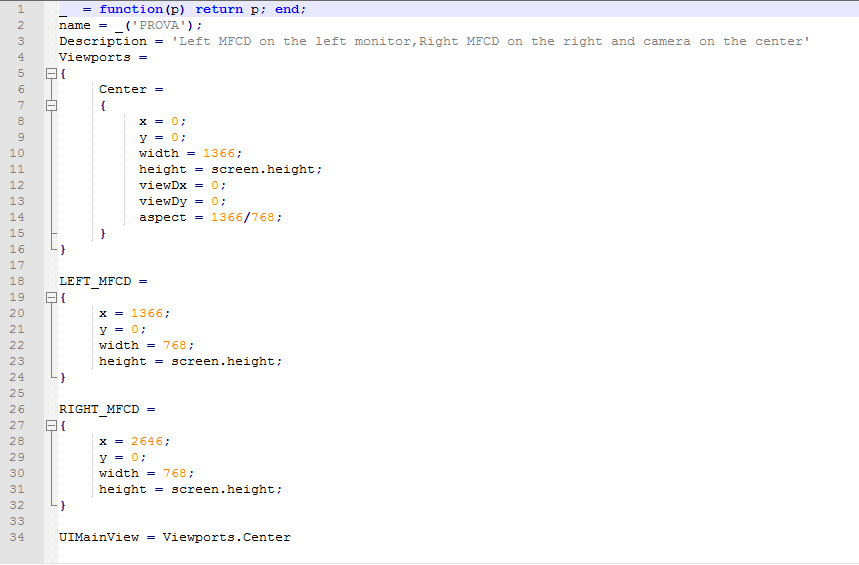Collapse the Viewports block fold marker

[51, 73]
